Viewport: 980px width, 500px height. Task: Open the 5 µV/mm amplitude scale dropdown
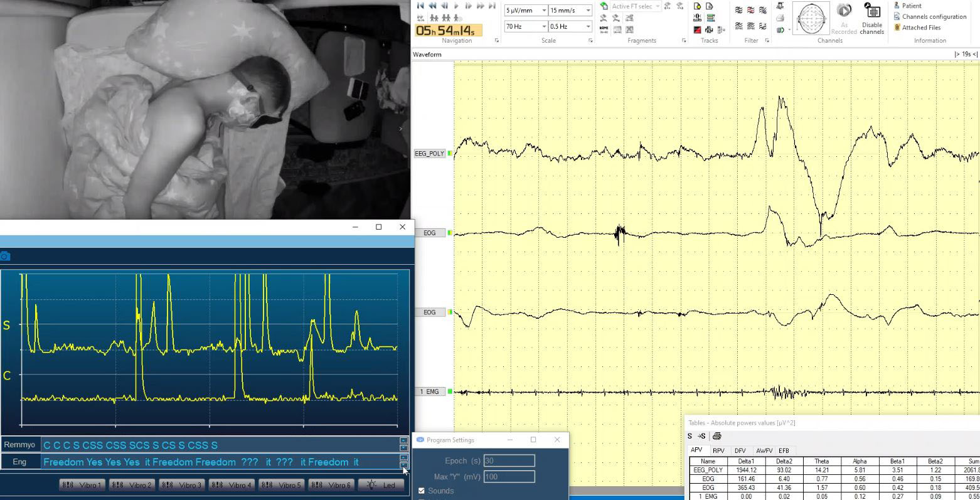[543, 11]
